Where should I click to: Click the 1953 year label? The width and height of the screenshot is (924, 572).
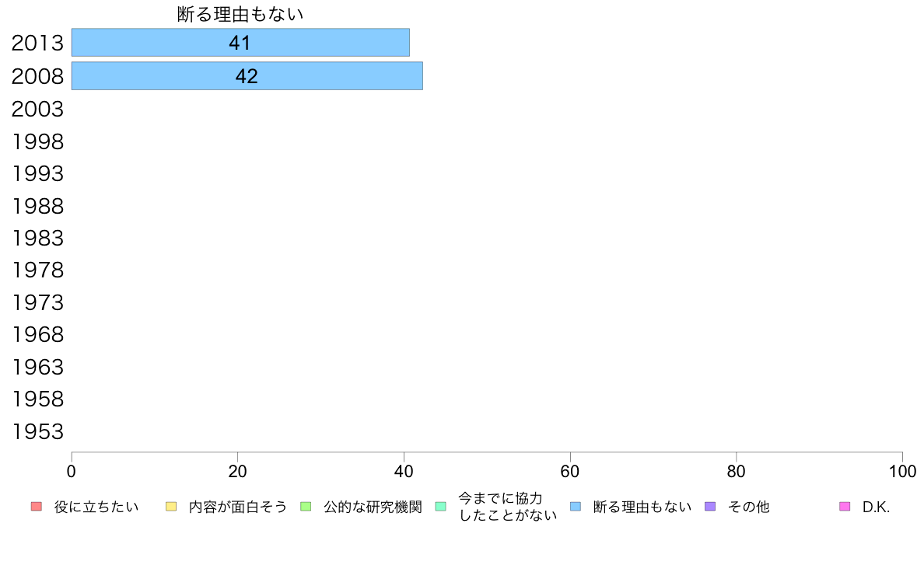point(37,432)
